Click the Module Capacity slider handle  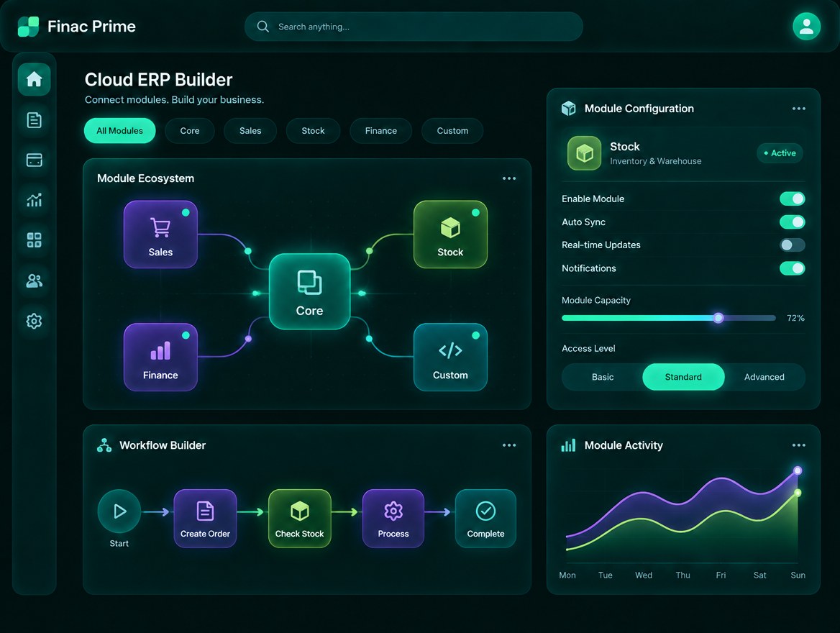718,318
